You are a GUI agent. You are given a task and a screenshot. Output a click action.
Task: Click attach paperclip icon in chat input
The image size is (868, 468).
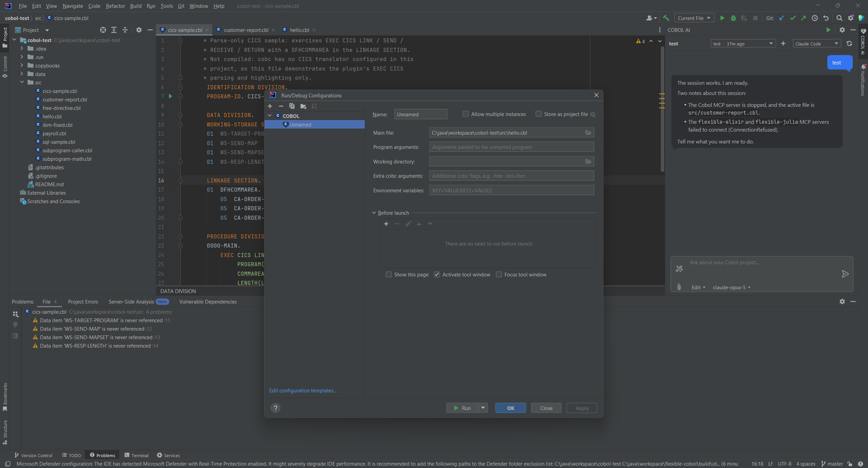679,287
